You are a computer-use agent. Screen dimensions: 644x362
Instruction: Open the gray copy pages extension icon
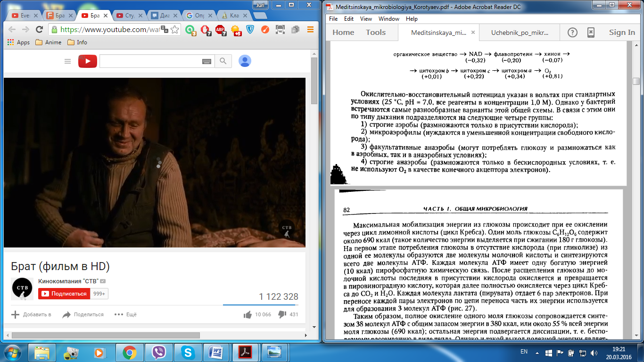[x=295, y=30]
